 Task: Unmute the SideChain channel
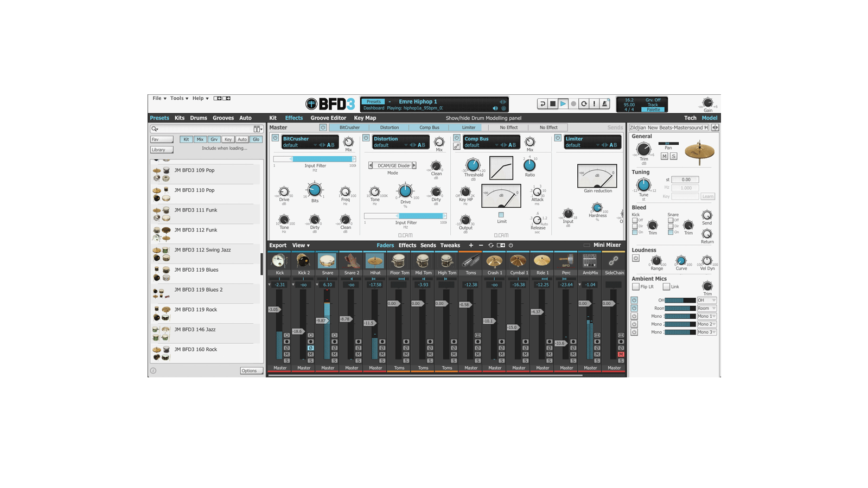pos(621,354)
